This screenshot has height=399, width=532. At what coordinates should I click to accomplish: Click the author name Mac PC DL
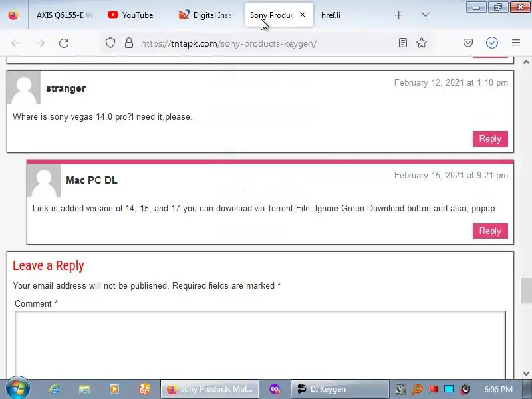pyautogui.click(x=92, y=180)
